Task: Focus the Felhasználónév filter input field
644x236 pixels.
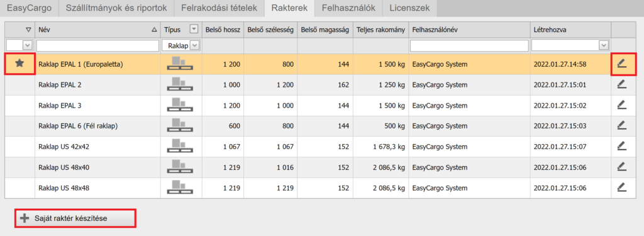Action: point(469,45)
